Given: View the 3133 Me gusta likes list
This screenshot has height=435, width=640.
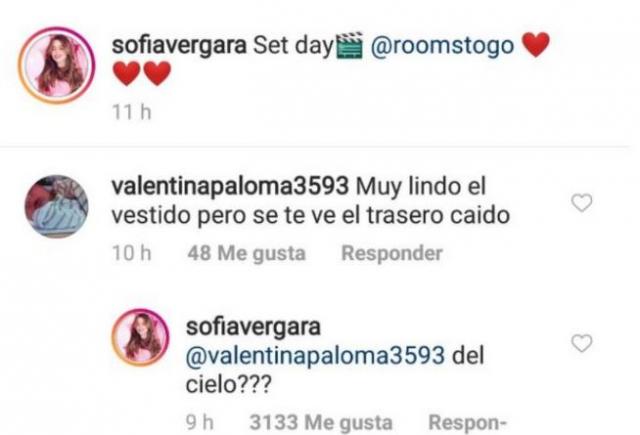Looking at the screenshot, I should (321, 422).
